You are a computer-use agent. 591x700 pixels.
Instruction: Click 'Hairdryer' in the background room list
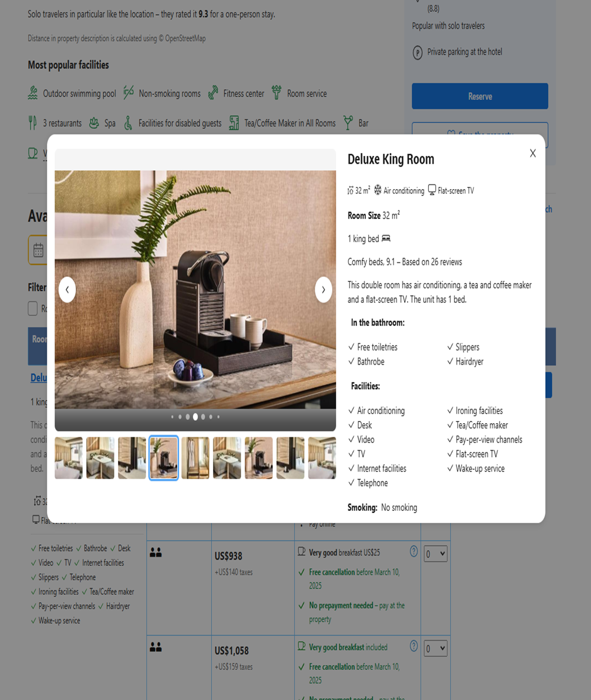118,606
